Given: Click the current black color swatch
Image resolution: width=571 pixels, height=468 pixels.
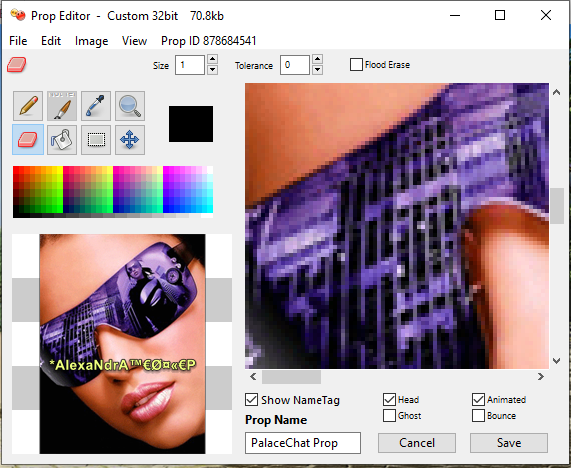Looking at the screenshot, I should pyautogui.click(x=191, y=124).
